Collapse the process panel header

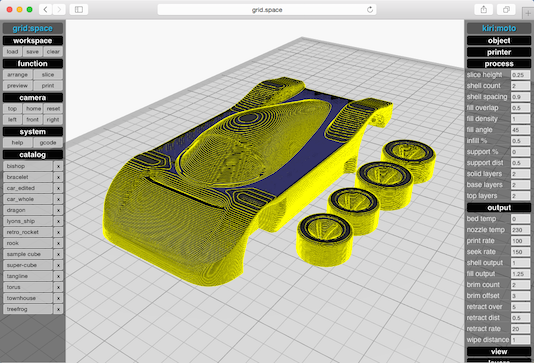click(499, 64)
